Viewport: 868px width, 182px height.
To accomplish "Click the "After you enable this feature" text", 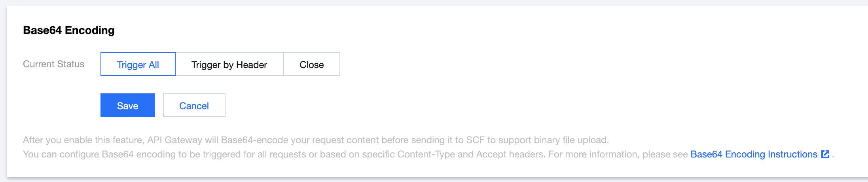I will [83, 140].
